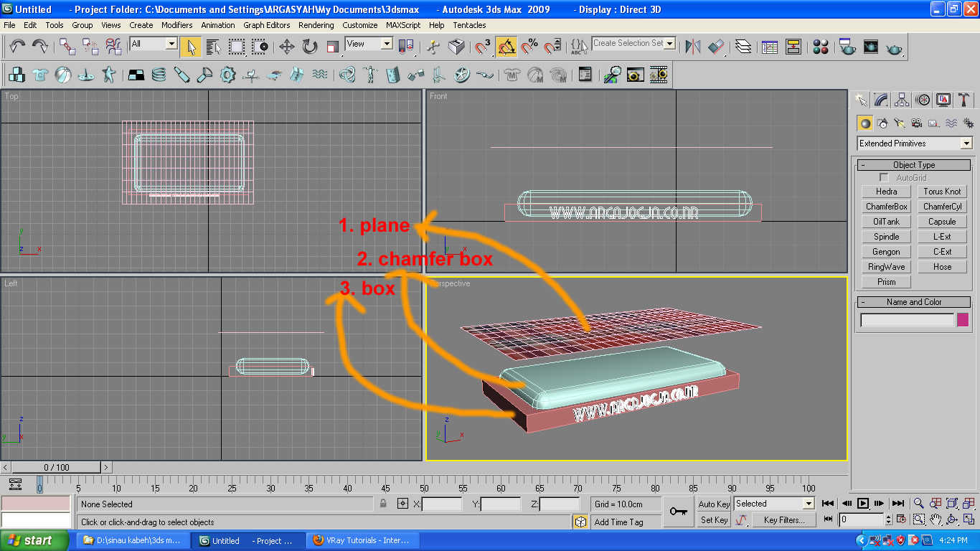Viewport: 980px width, 551px height.
Task: Open the Utilities hammer panel tab
Action: click(x=964, y=100)
